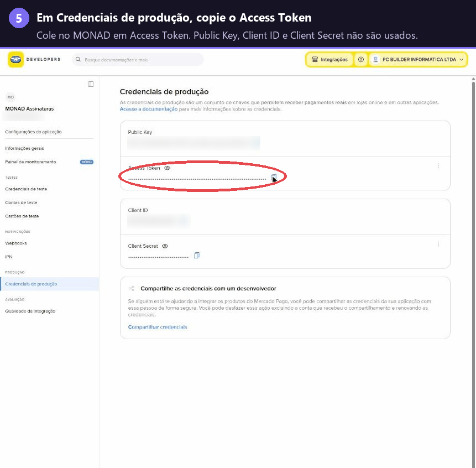The image size is (476, 468).
Task: Reveal the Client Secret with eye icon
Action: click(165, 246)
